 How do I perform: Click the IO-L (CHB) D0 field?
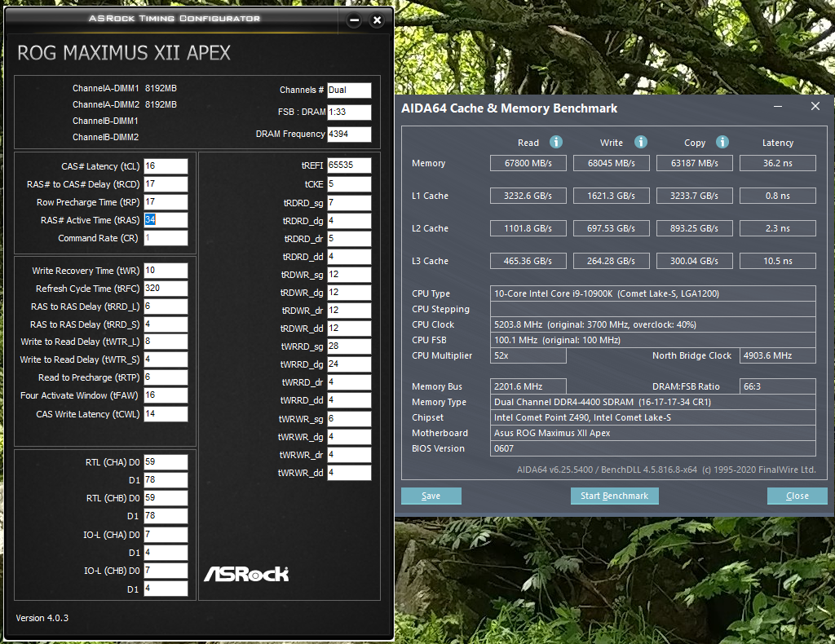click(166, 571)
